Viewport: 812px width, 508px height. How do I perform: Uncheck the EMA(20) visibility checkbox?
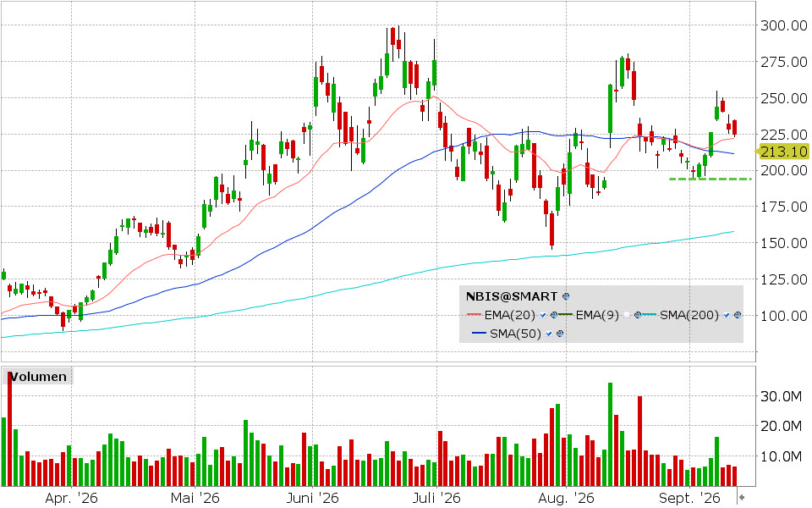tap(543, 315)
